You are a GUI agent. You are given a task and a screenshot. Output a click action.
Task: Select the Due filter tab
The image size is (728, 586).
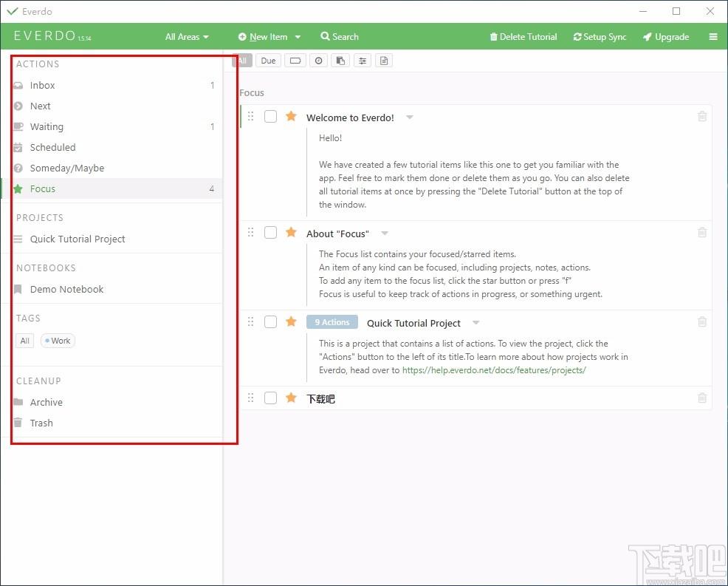pos(268,61)
